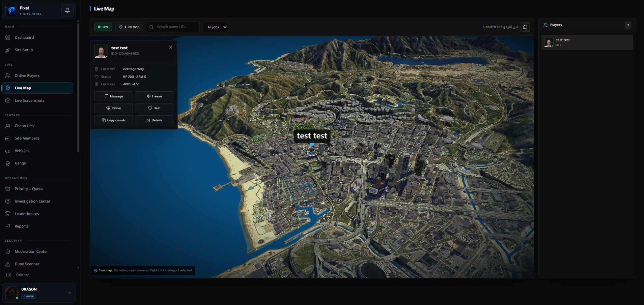This screenshot has height=305, width=644.
Task: Click the test test avatar in the card
Action: 101,51
